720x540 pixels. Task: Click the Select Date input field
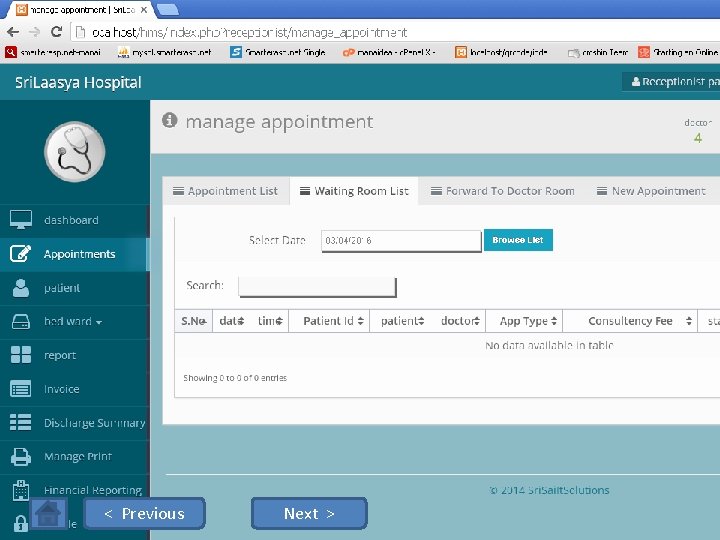click(401, 241)
